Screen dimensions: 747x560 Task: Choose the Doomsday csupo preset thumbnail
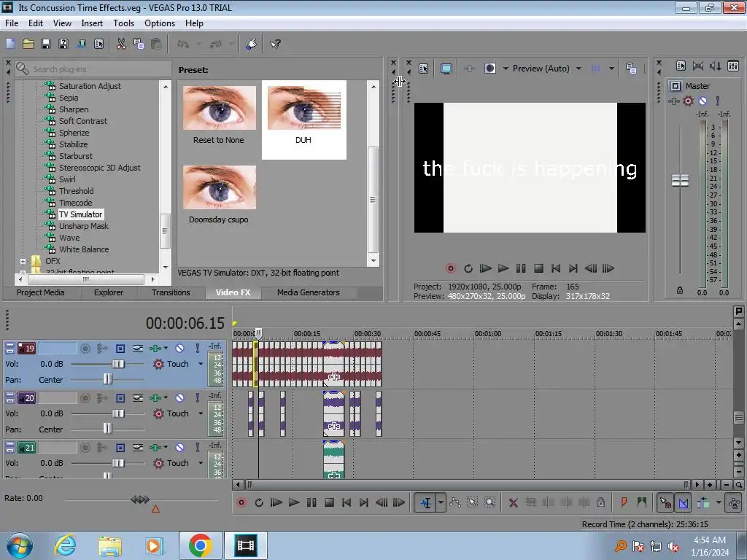coord(219,187)
